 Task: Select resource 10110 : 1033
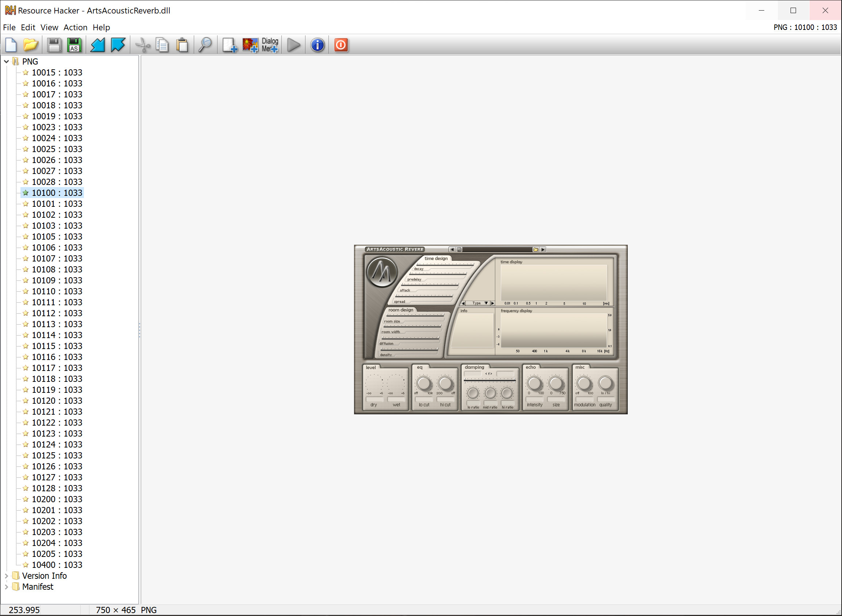[x=57, y=291]
